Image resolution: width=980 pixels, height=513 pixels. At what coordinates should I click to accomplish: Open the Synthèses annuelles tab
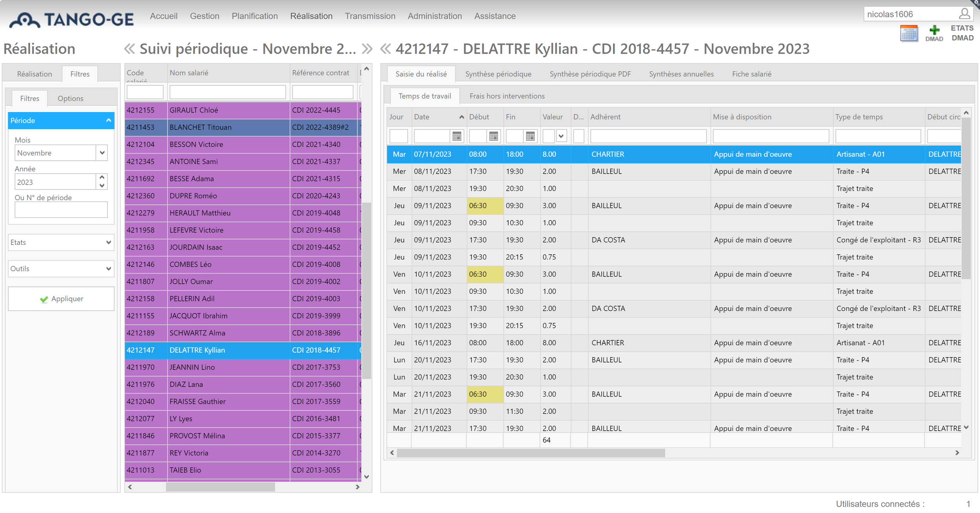(681, 74)
